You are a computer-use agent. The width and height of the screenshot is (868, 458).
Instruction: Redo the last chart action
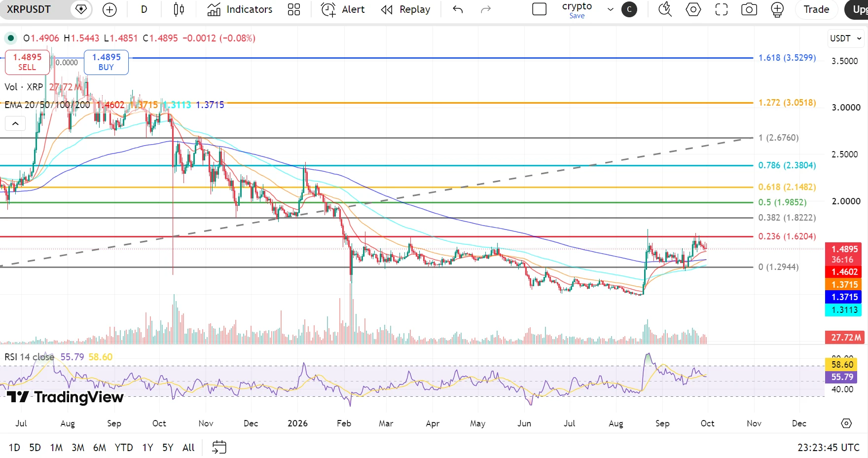(x=486, y=9)
